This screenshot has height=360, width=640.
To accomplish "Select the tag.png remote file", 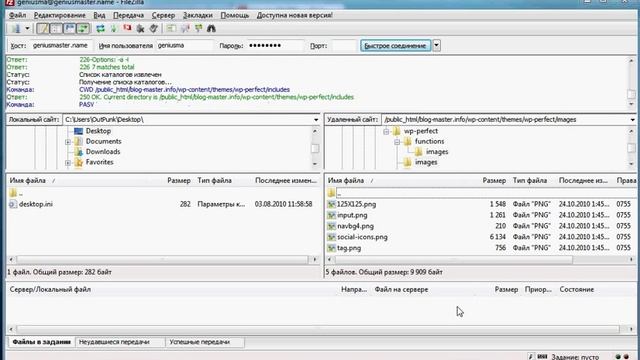I will click(x=349, y=248).
